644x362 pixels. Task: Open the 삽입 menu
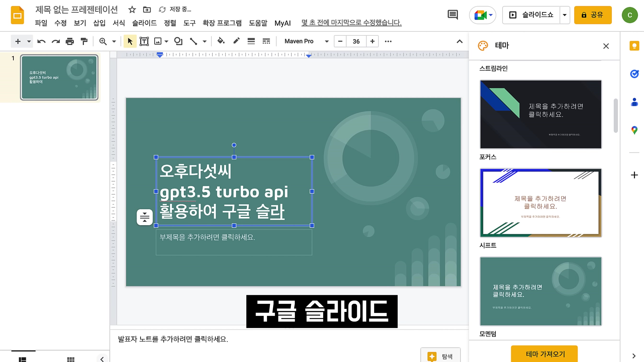[99, 23]
